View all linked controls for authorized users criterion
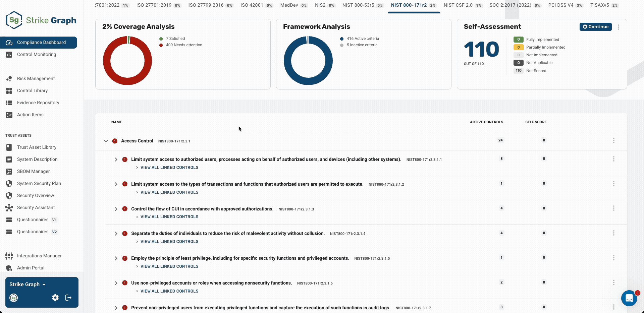 point(167,168)
